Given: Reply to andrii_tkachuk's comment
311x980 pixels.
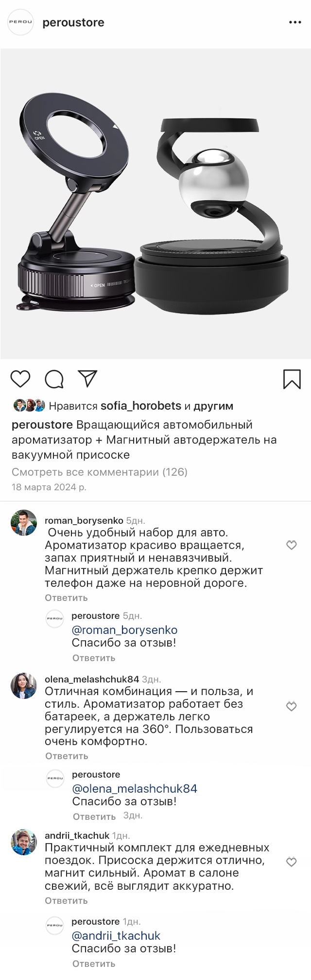Looking at the screenshot, I should (x=66, y=900).
